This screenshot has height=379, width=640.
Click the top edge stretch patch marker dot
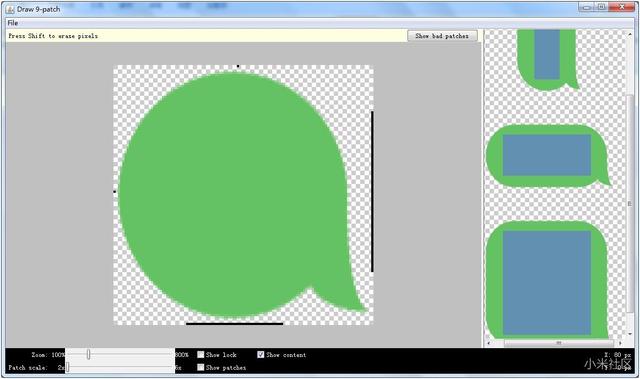(238, 66)
